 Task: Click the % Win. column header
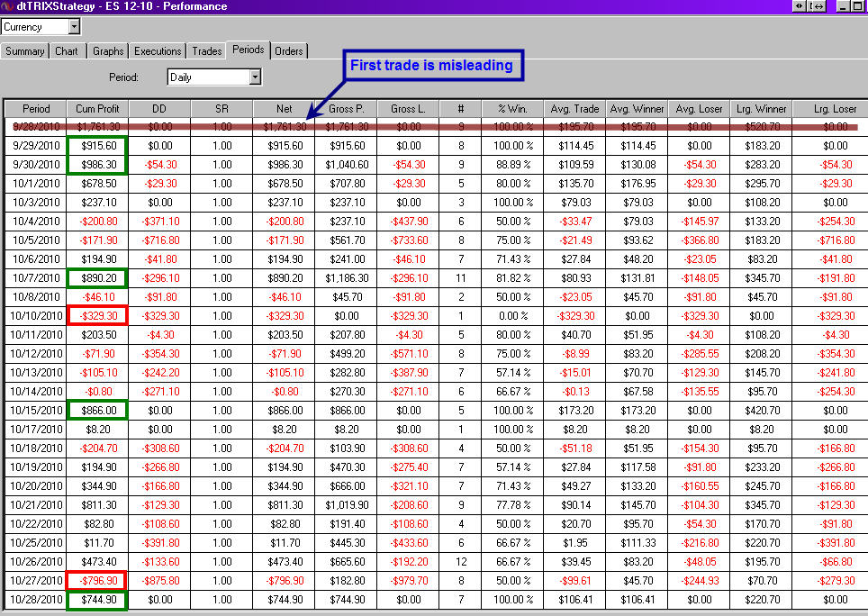pyautogui.click(x=512, y=108)
